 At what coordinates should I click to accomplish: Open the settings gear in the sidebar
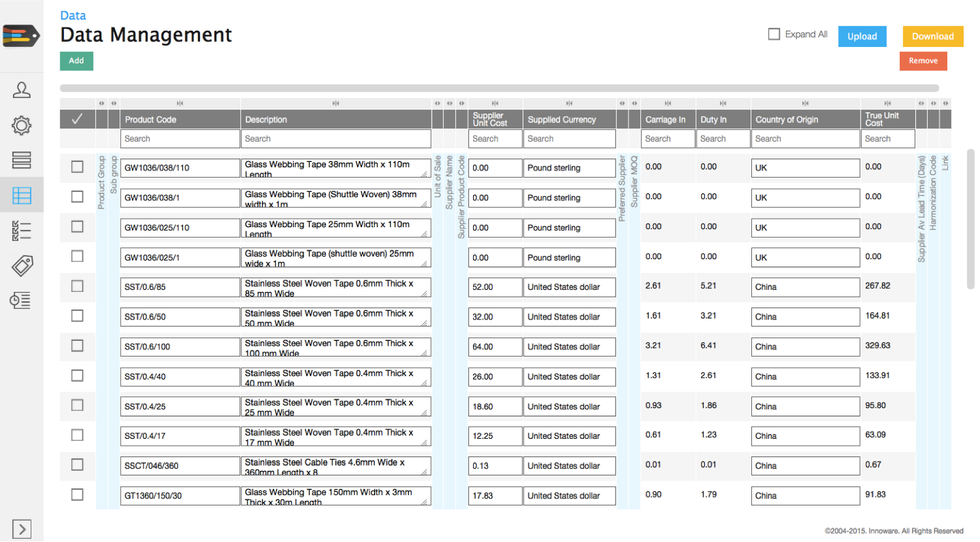(x=22, y=126)
